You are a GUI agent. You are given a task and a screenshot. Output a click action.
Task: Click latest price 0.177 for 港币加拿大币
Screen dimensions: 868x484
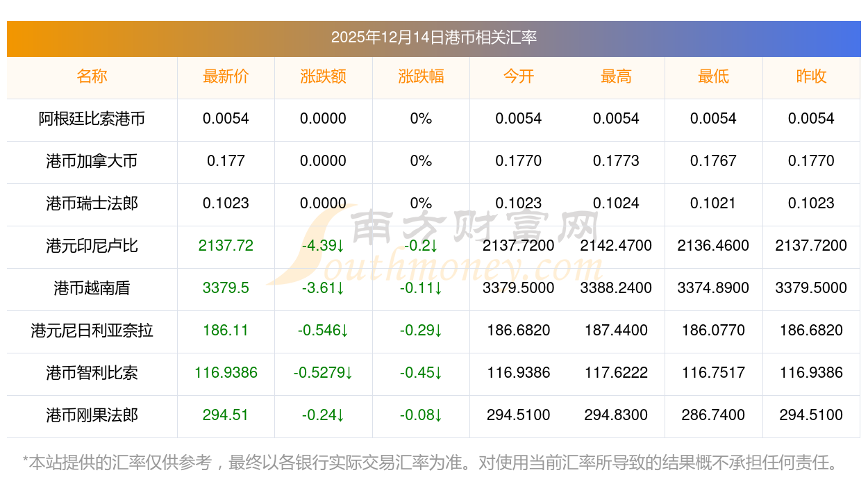point(226,161)
